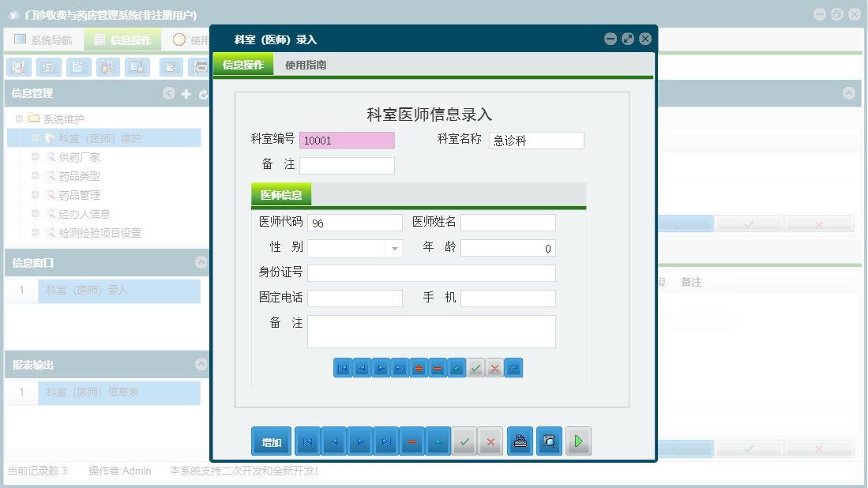Switch to the 使用指南 tab in the dialog
Screen dimensions: 868x488
click(x=306, y=64)
